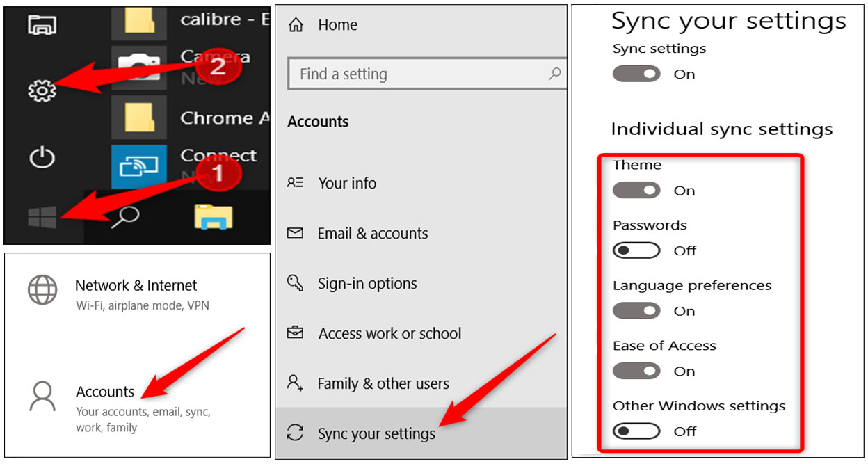This screenshot has height=464, width=868.
Task: Turn off Theme sync
Action: click(636, 190)
